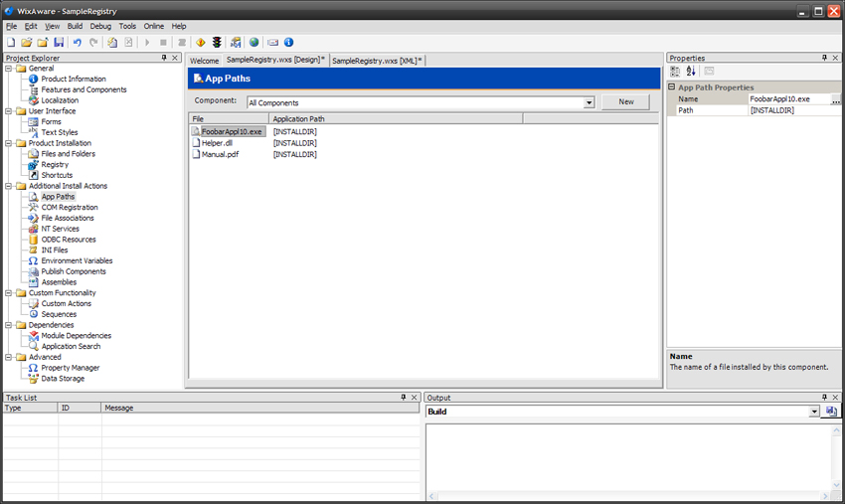Open Custom Actions tree item
This screenshot has height=504, width=845.
click(x=67, y=303)
